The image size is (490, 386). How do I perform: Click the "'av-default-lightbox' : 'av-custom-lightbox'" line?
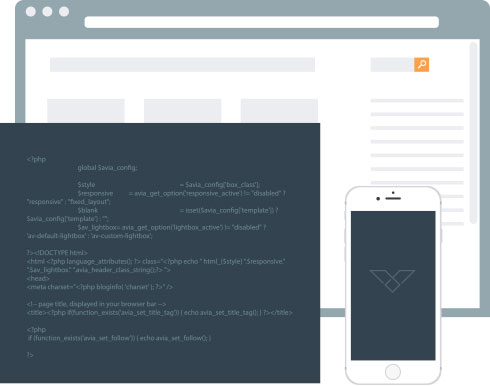click(x=89, y=236)
